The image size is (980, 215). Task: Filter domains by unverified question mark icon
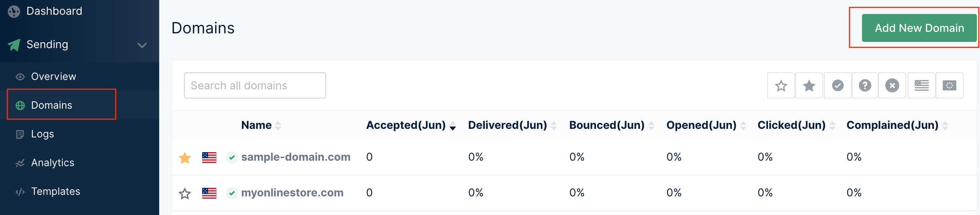pos(865,85)
